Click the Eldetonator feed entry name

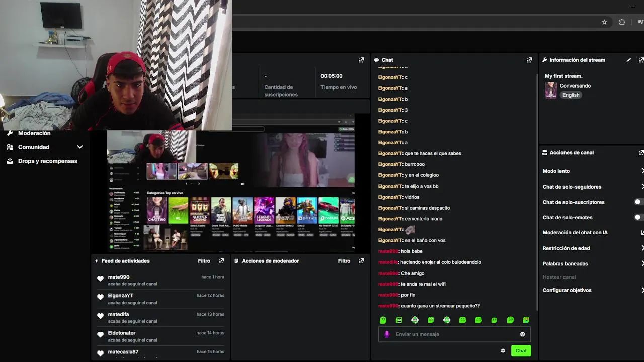[122, 333]
